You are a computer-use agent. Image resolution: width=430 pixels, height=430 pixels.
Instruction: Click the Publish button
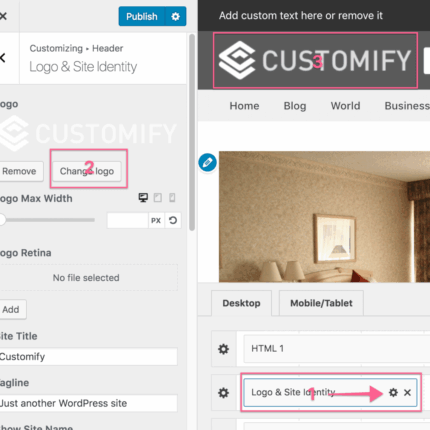point(142,16)
